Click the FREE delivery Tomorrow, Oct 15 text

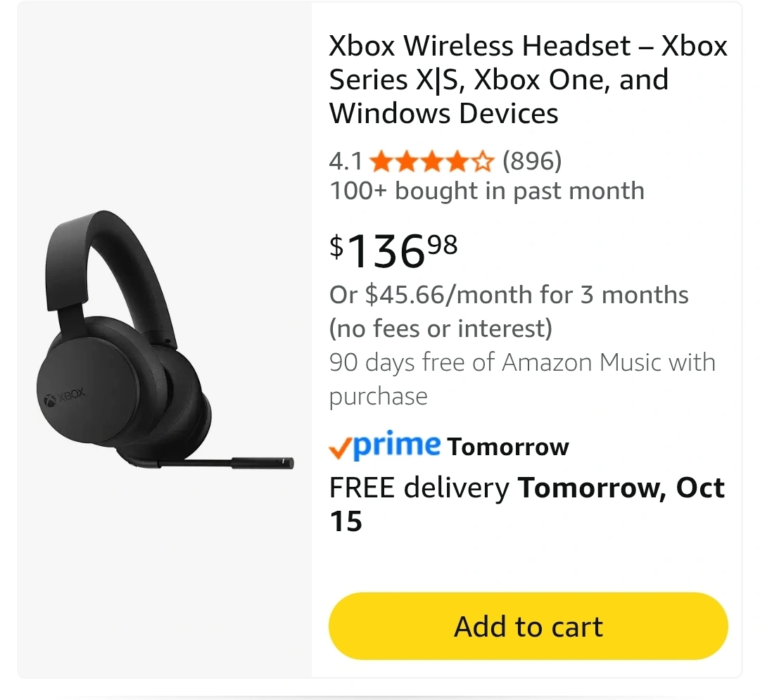coord(526,504)
